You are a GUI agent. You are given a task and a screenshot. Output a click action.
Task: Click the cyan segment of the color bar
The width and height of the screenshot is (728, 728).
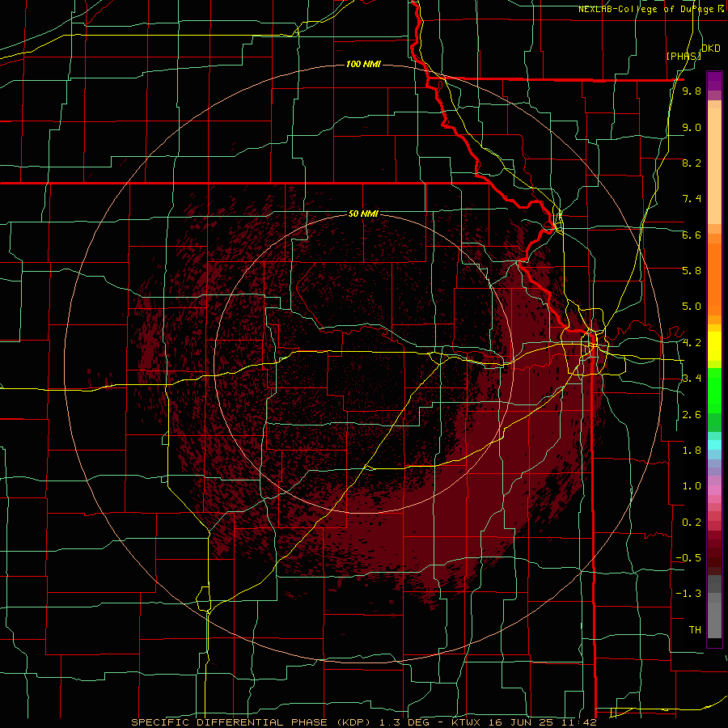(x=714, y=444)
